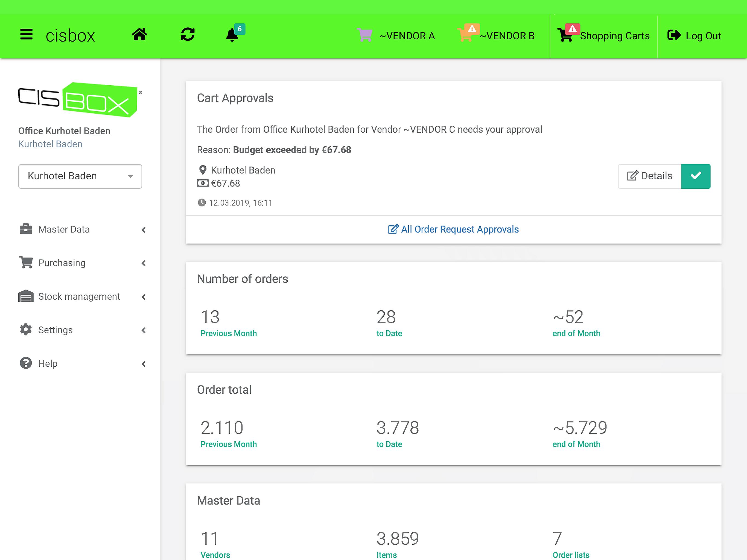Open the Settings sidebar item
The height and width of the screenshot is (560, 747).
[56, 330]
